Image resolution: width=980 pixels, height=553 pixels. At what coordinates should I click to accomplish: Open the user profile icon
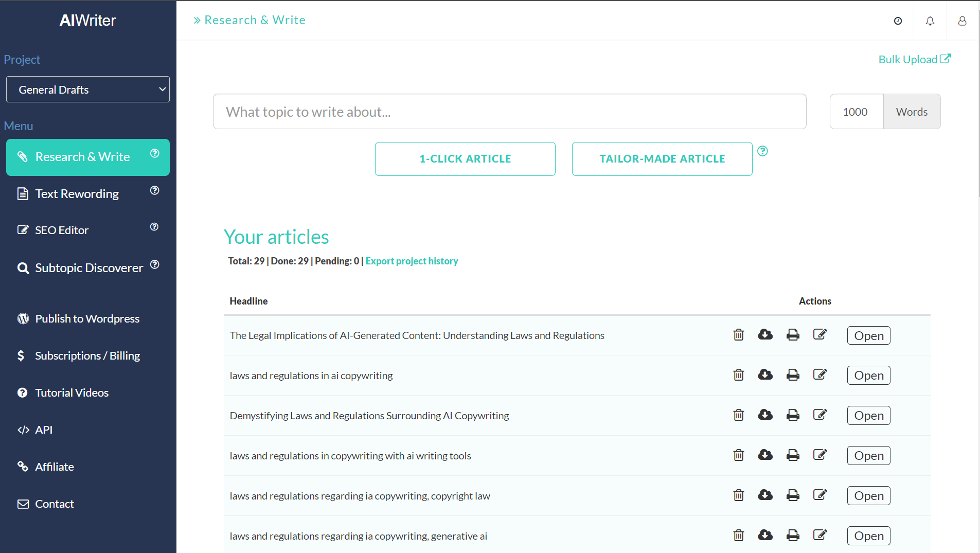point(963,21)
